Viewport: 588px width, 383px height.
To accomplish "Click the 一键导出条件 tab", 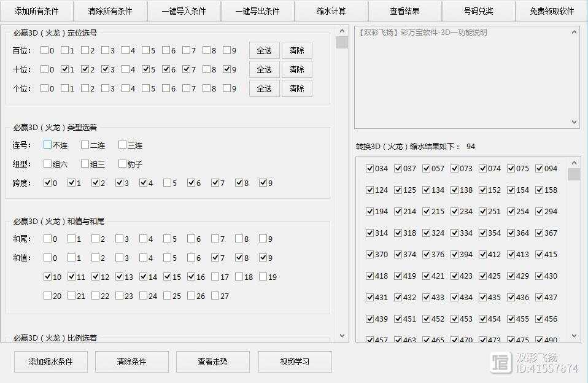I will (258, 11).
